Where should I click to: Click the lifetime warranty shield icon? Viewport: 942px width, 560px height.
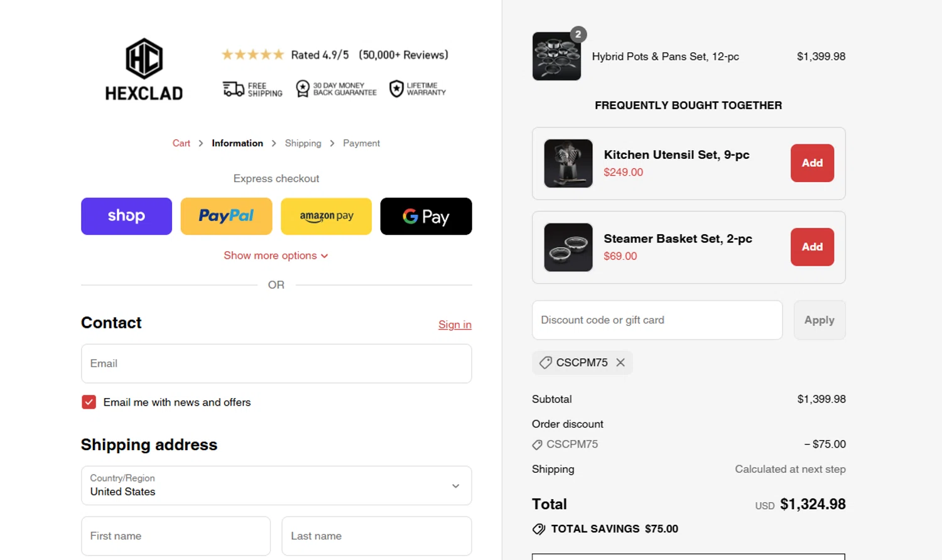pyautogui.click(x=396, y=89)
